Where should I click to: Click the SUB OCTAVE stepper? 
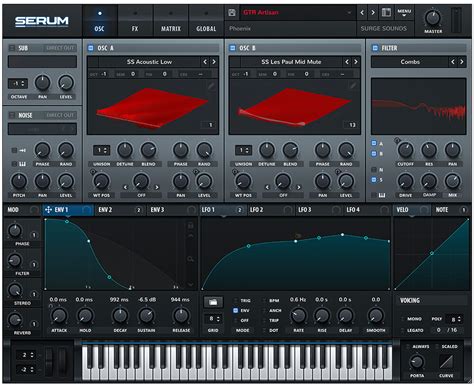18,83
